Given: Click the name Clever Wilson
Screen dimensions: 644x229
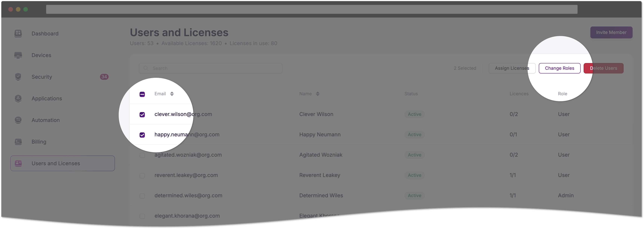Looking at the screenshot, I should click(x=316, y=114).
